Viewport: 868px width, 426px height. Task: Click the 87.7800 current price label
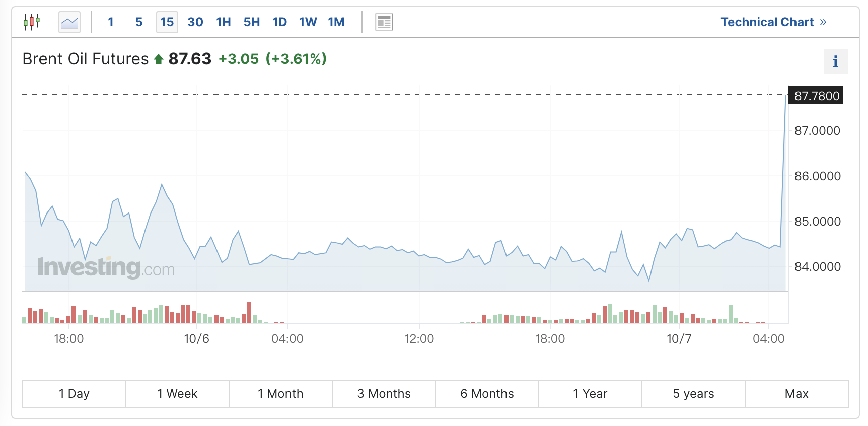[817, 96]
